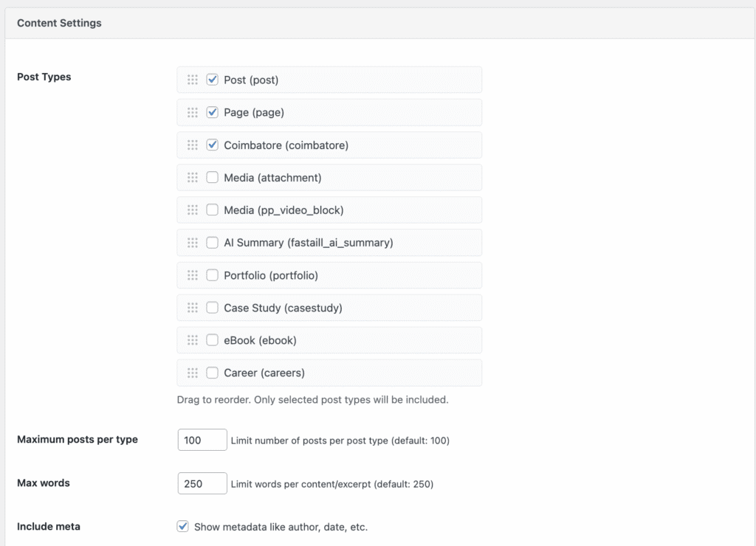This screenshot has width=756, height=546.
Task: Click the drag handle beside Page (page)
Action: (193, 112)
